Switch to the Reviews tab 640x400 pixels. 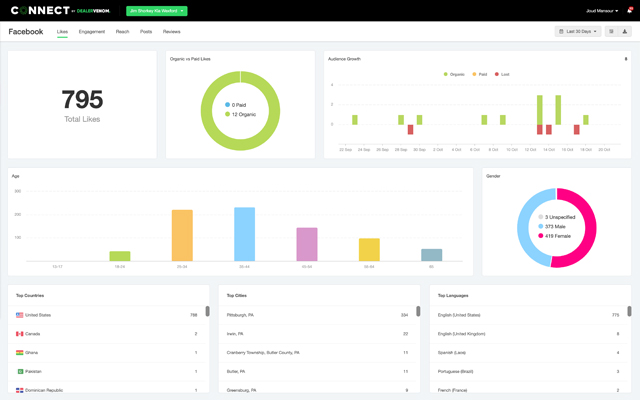171,32
